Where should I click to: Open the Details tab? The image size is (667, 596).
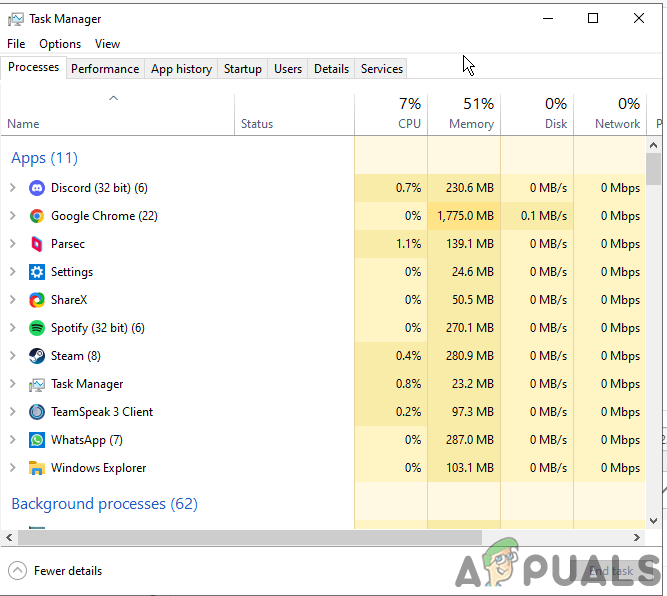coord(331,69)
